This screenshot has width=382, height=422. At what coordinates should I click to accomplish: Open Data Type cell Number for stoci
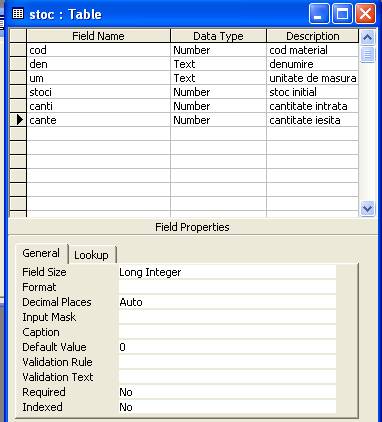coord(218,92)
